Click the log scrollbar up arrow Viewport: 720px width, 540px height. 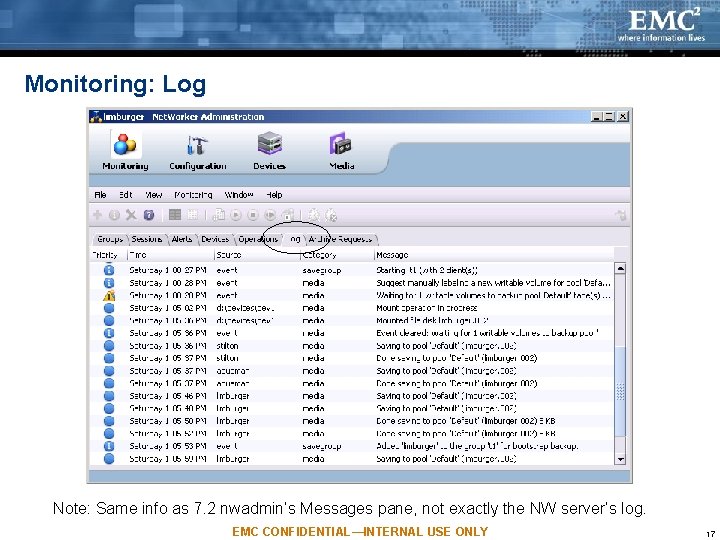click(620, 269)
